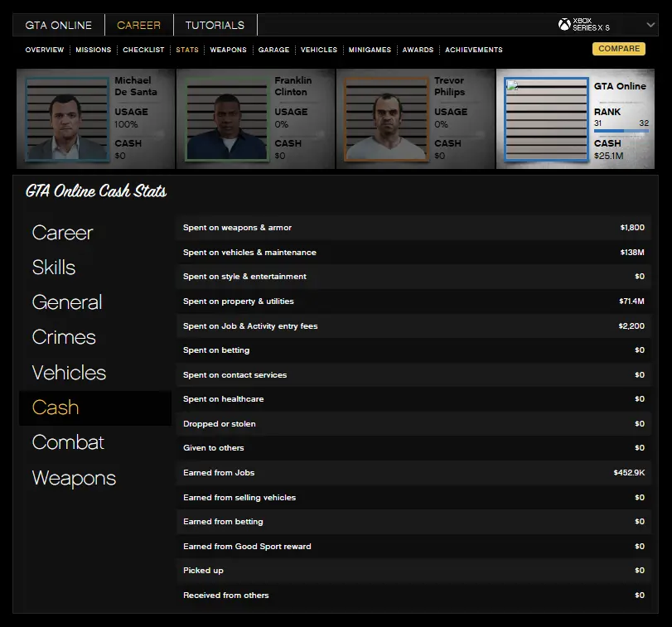Click the GTA Online rank progress bar
672x627 pixels.
621,131
